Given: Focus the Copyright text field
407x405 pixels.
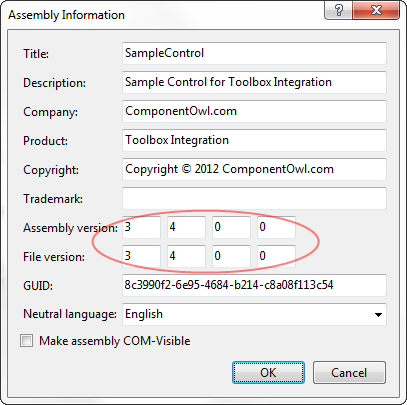Looking at the screenshot, I should coord(254,169).
